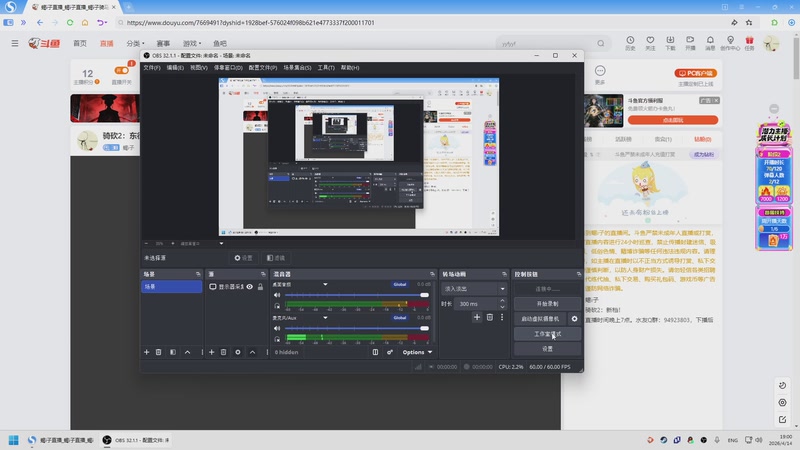Image resolution: width=800 pixels, height=450 pixels.
Task: Open virtual camera settings gear icon
Action: [574, 319]
